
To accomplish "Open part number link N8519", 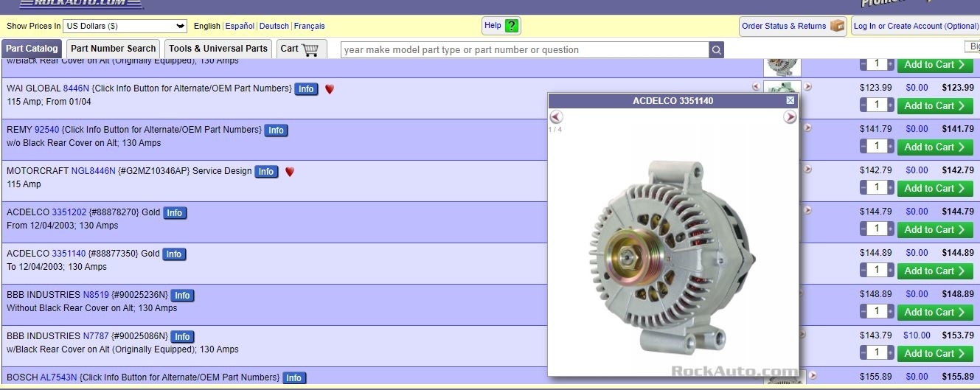I will (96, 295).
